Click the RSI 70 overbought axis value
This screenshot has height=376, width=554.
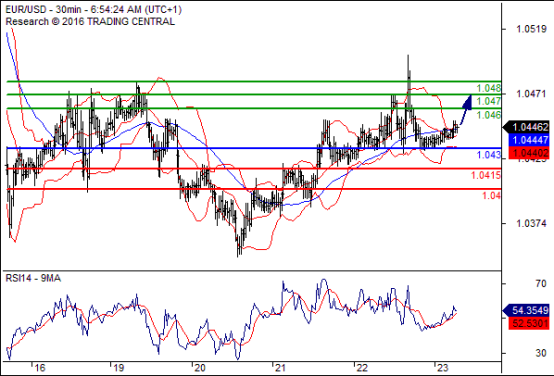point(541,283)
